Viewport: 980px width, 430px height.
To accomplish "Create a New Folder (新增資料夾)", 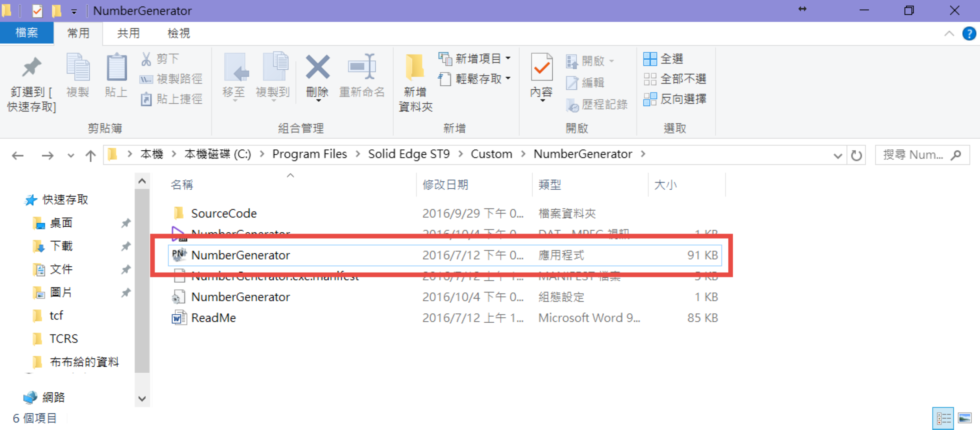I will pyautogui.click(x=415, y=82).
